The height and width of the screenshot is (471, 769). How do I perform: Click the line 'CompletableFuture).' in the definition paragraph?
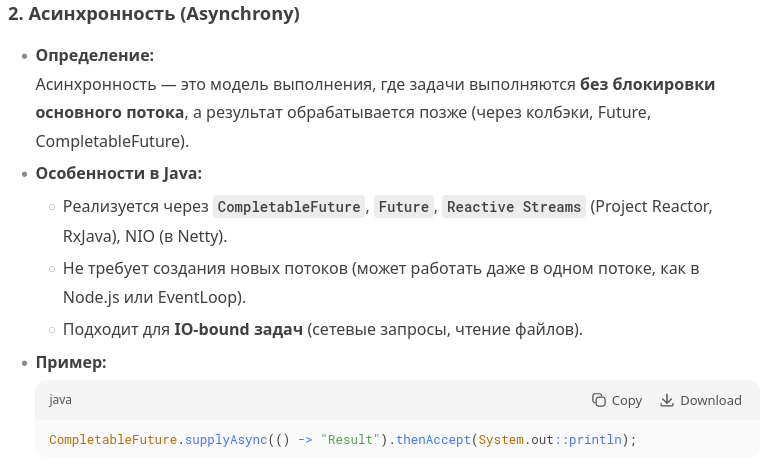click(112, 141)
